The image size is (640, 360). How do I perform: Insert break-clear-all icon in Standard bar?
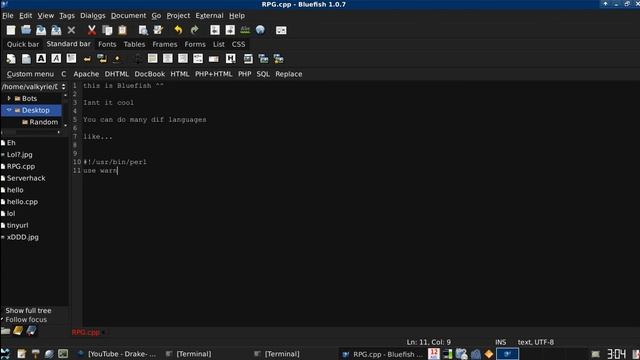pos(102,59)
